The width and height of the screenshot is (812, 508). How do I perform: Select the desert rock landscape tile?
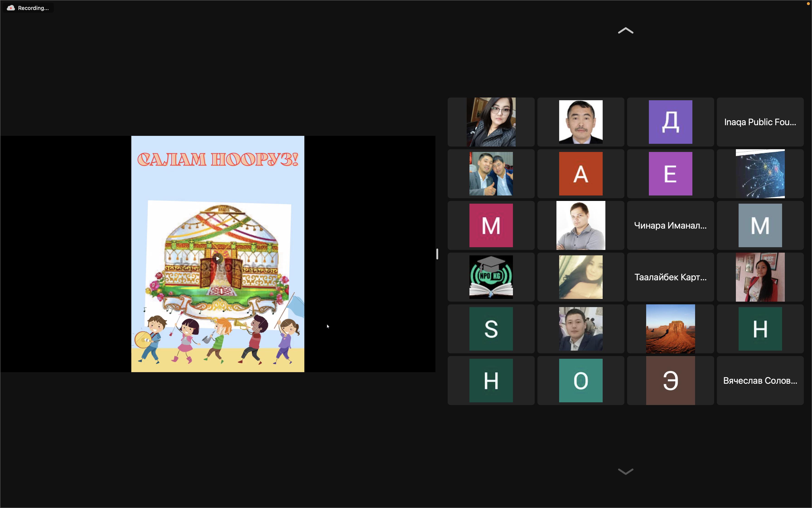pos(670,329)
